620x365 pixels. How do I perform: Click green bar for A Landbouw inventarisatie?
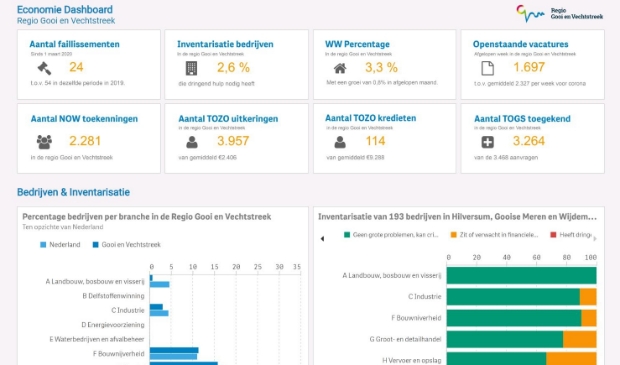tap(522, 276)
